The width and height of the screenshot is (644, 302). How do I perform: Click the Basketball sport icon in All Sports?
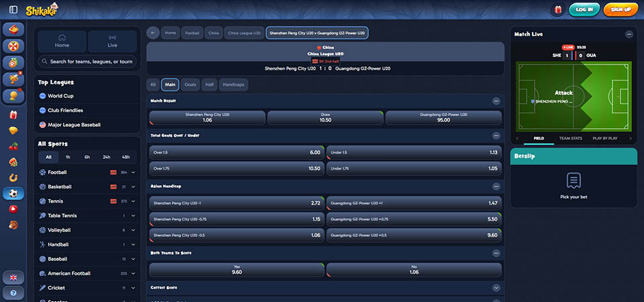42,187
